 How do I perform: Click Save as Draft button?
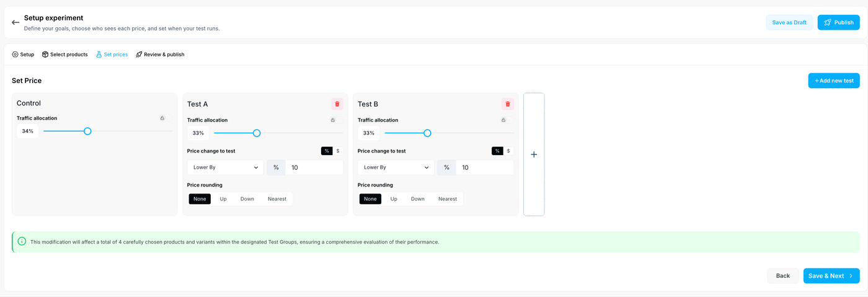[789, 22]
